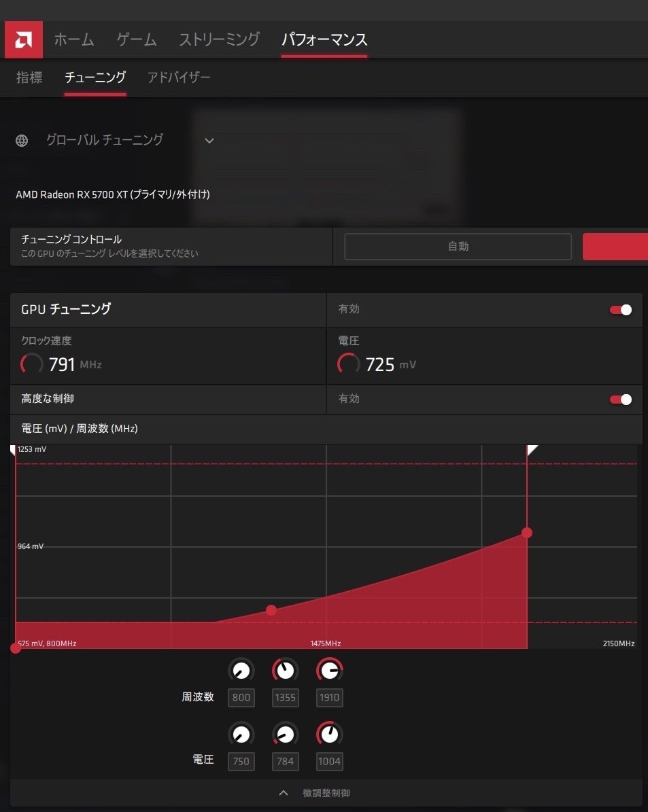Image resolution: width=648 pixels, height=812 pixels.
Task: Click the 1910 frequency input field
Action: [329, 697]
